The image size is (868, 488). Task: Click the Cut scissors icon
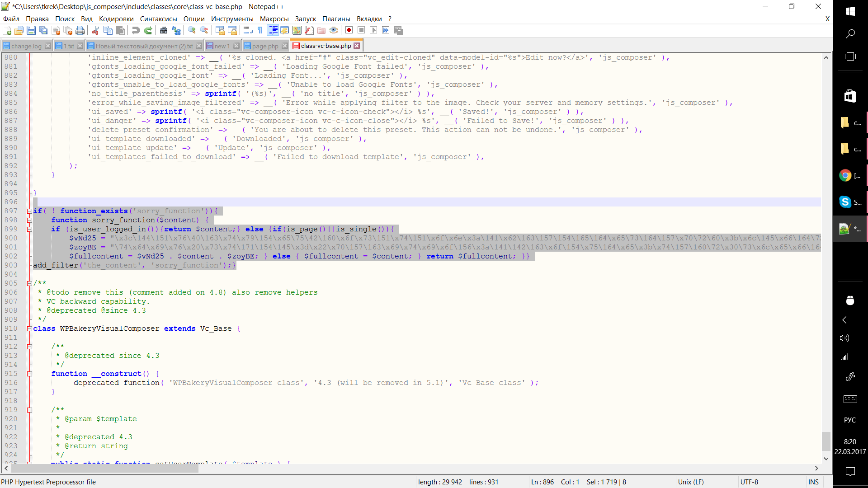[95, 30]
